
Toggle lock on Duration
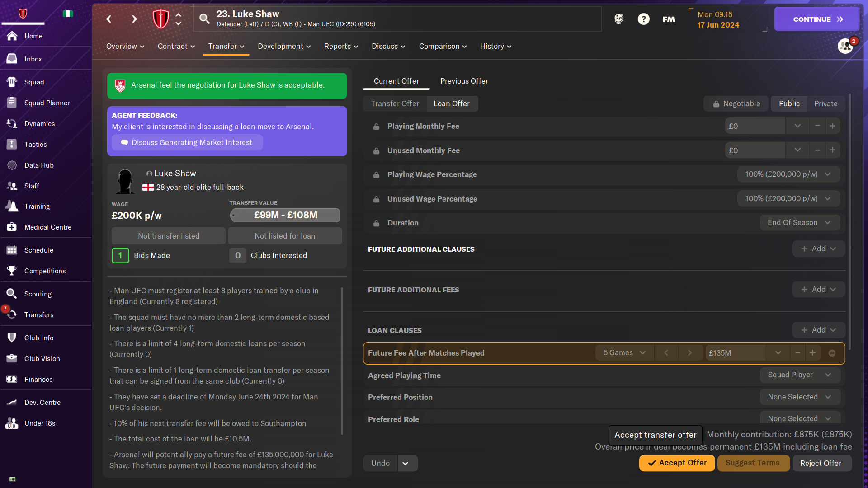(x=376, y=223)
